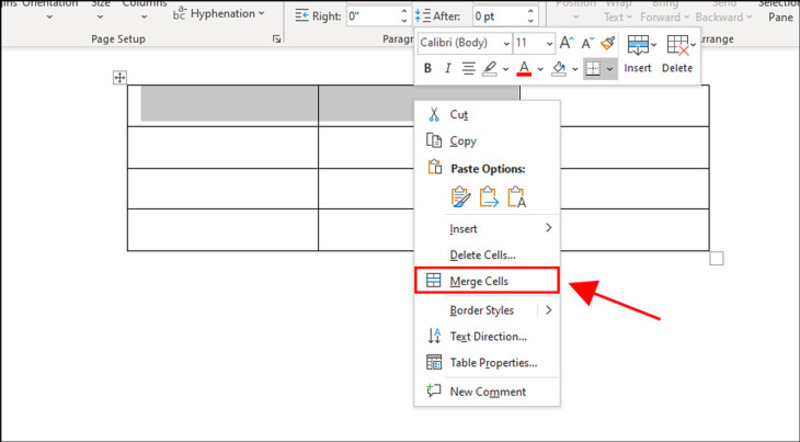The height and width of the screenshot is (442, 800).
Task: Choose Keep Text Only paste option
Action: [x=516, y=197]
